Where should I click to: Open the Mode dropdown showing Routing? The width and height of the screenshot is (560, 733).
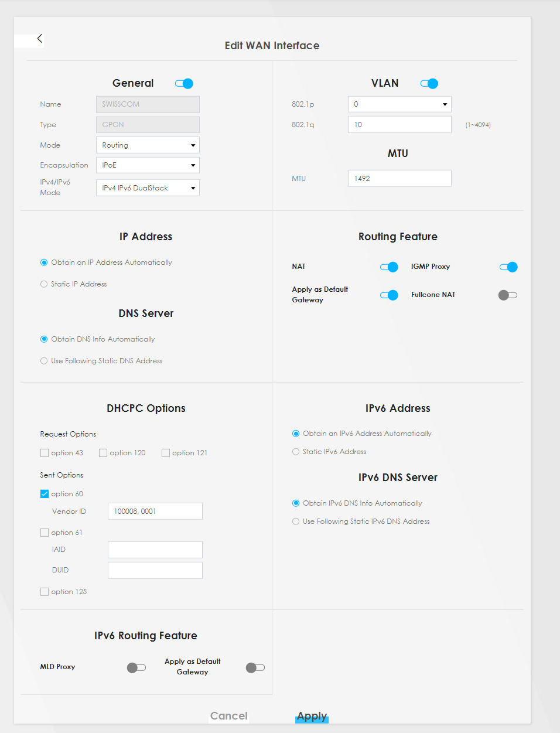click(148, 145)
